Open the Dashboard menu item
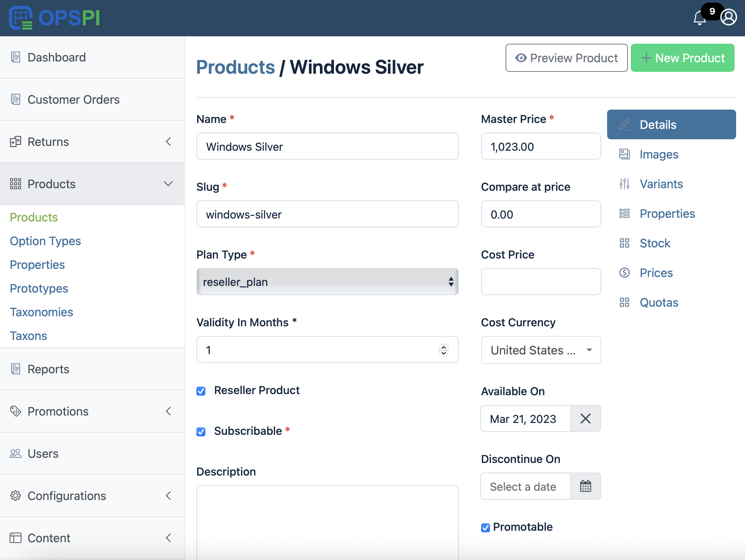745x560 pixels. click(92, 57)
